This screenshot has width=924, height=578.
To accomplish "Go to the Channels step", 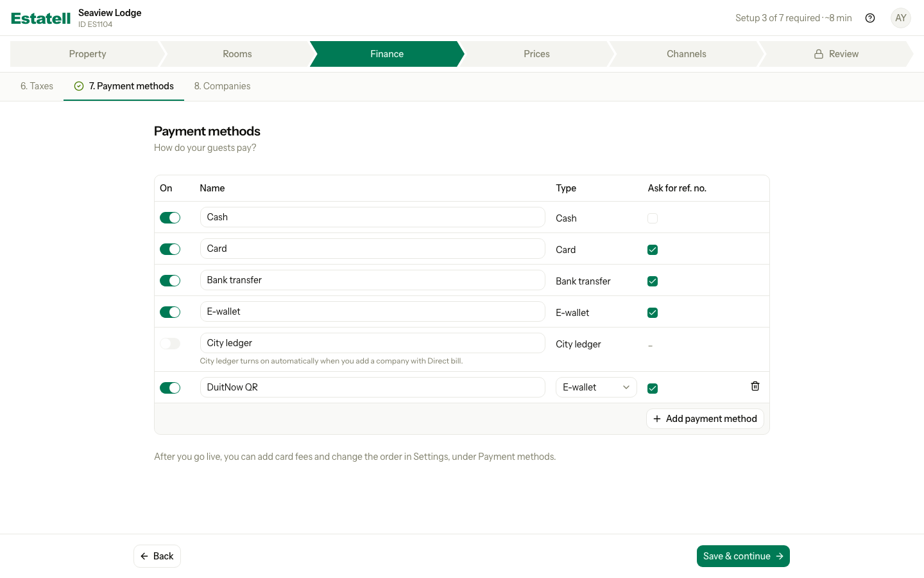I will tap(687, 54).
